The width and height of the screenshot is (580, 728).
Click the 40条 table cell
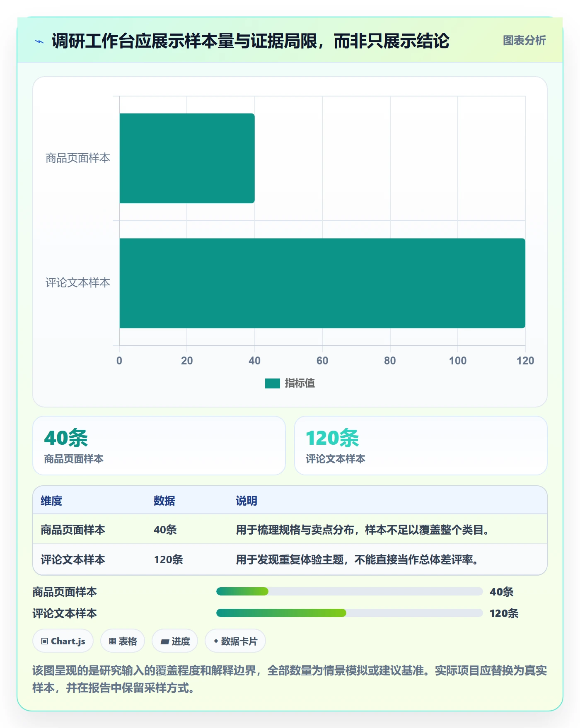(165, 530)
